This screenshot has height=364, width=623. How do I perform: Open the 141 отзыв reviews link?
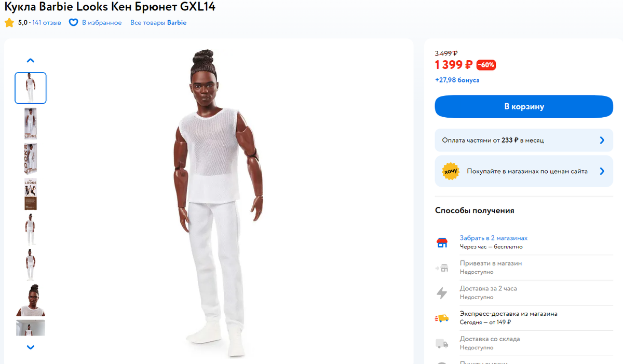[x=47, y=23]
